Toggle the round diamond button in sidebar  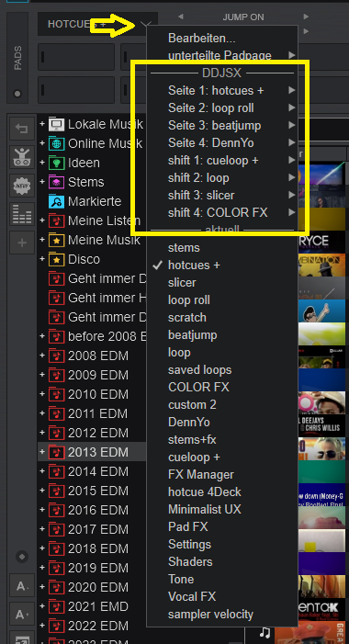pyautogui.click(x=22, y=558)
